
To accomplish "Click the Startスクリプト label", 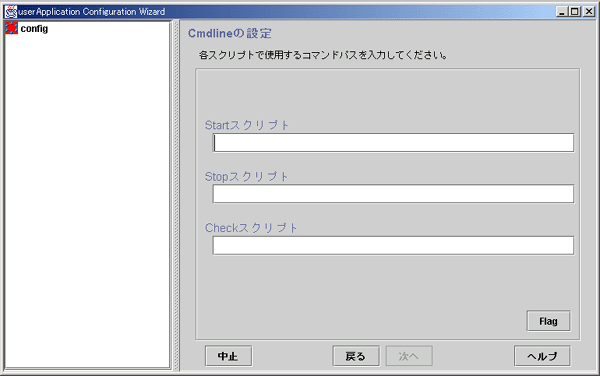I will tap(247, 125).
